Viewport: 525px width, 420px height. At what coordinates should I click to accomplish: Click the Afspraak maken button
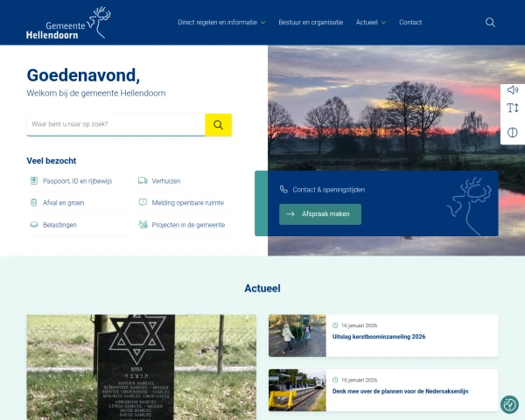(x=320, y=214)
